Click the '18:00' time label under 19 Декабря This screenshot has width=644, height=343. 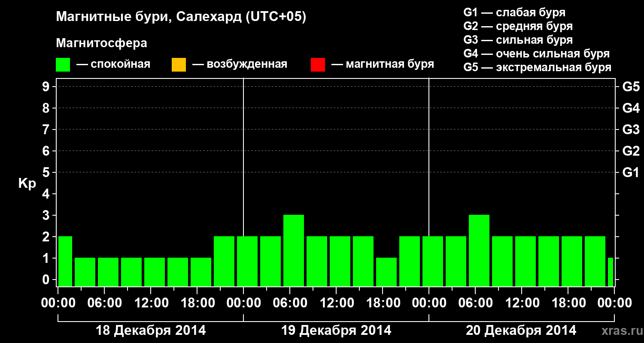point(383,303)
